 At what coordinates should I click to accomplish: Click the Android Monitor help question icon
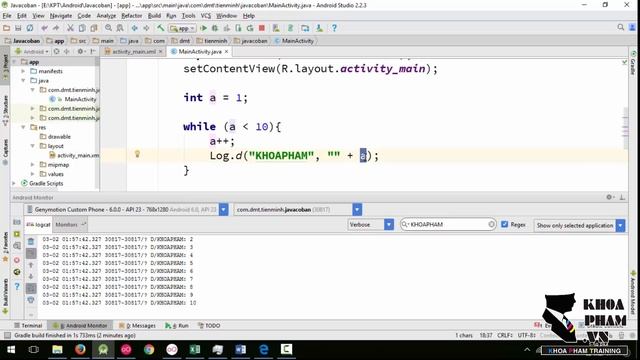17,287
